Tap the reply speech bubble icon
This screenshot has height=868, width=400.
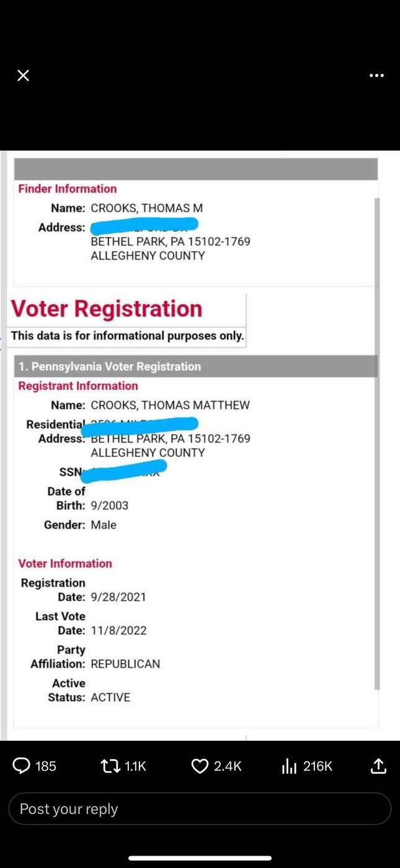click(21, 766)
